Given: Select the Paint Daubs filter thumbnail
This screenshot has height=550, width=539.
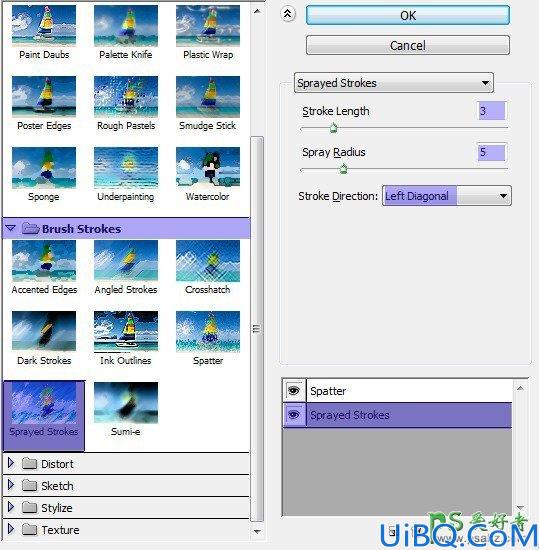Looking at the screenshot, I should (44, 26).
